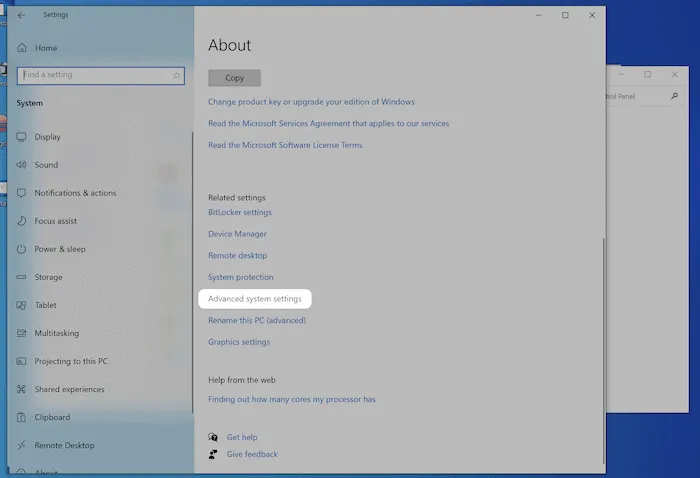The width and height of the screenshot is (700, 478).
Task: Click the Get help link
Action: tap(242, 437)
